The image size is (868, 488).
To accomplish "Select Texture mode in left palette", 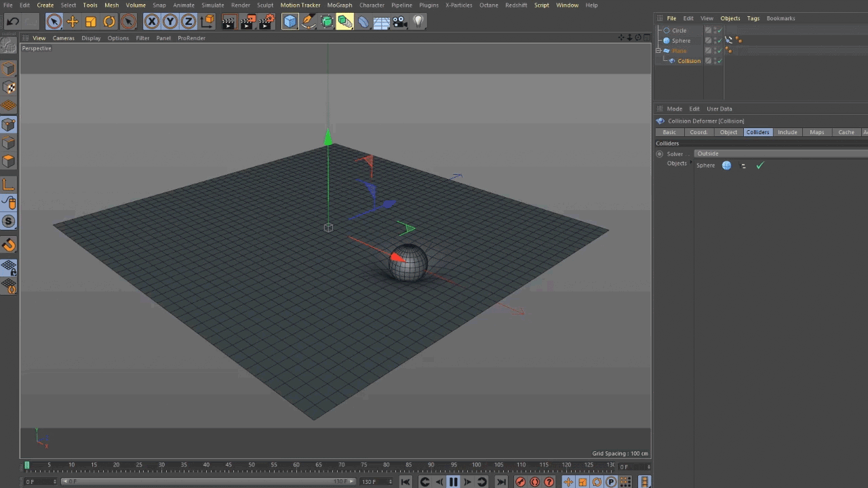I will click(8, 87).
